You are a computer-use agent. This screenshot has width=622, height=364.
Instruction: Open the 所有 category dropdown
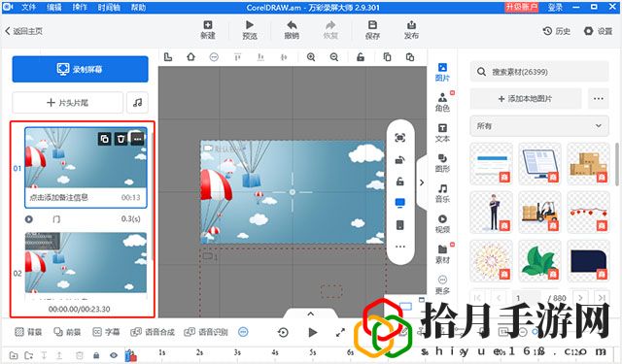(x=539, y=126)
